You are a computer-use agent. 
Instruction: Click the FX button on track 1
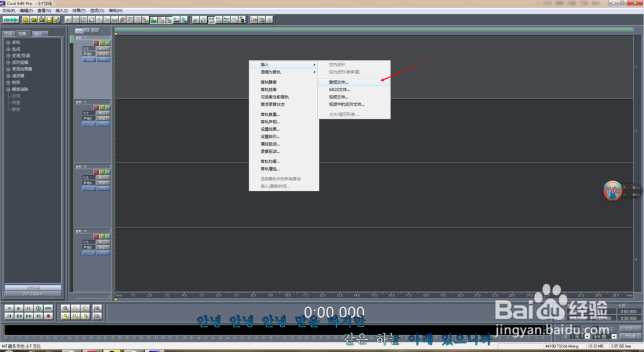(103, 59)
